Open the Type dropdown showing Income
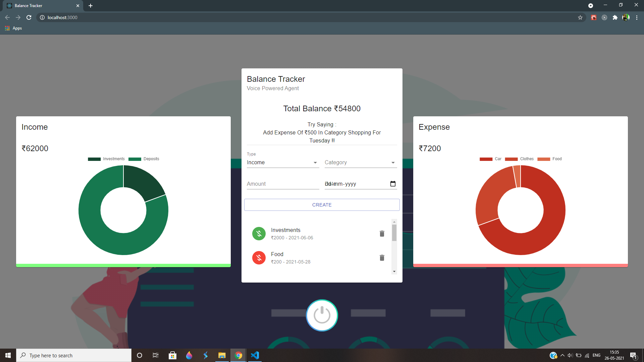Screen dimensions: 644x362 pyautogui.click(x=283, y=163)
